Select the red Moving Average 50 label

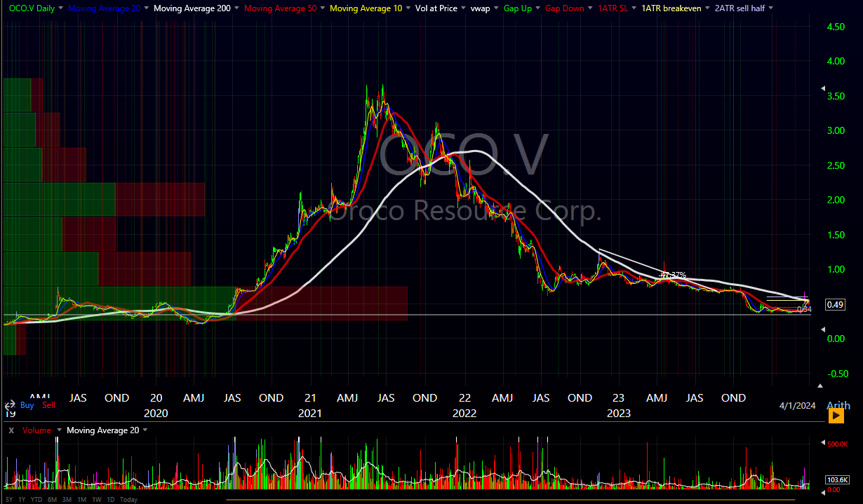(280, 8)
